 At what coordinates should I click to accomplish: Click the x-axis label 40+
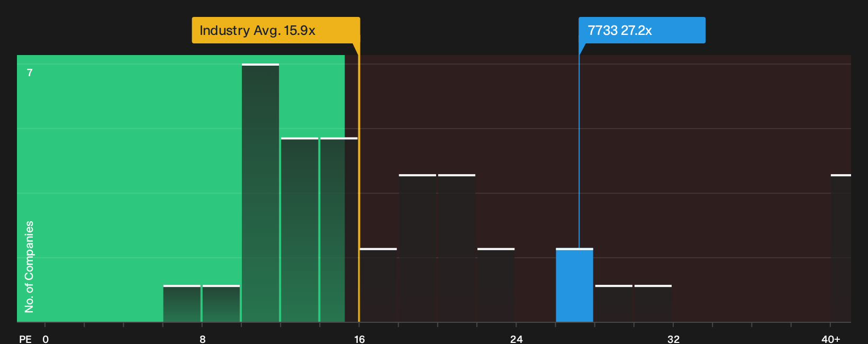click(831, 339)
